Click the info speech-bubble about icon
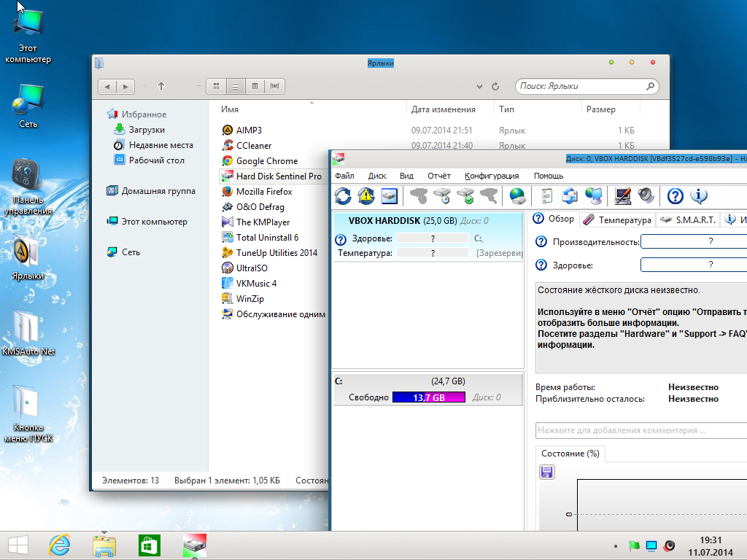This screenshot has height=560, width=747. click(698, 195)
